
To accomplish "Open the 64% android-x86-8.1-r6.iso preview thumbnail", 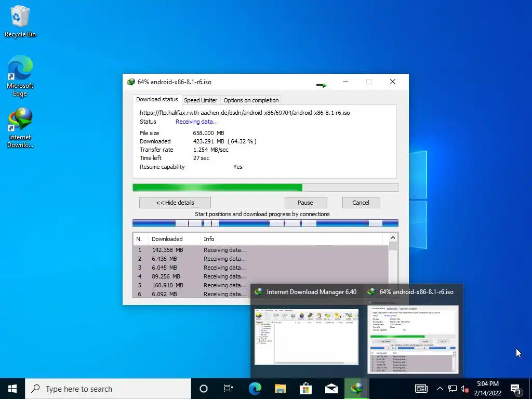I will 413,339.
